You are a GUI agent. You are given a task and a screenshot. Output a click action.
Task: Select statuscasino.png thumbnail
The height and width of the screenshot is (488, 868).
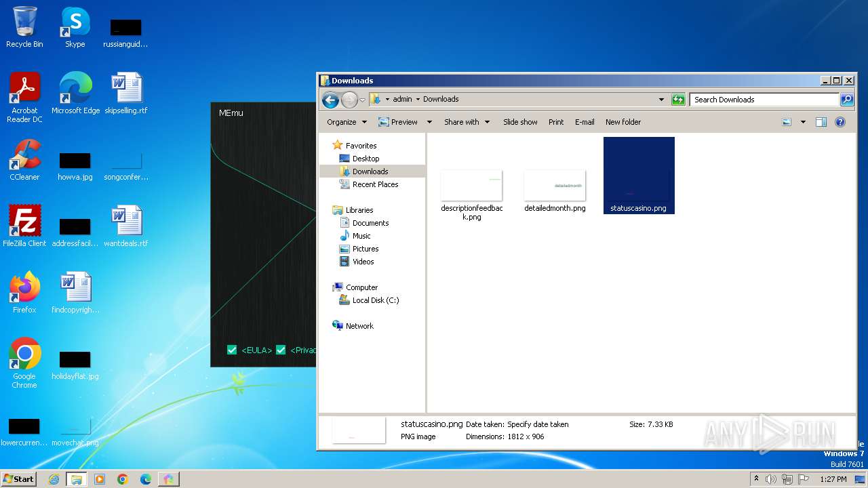[639, 176]
